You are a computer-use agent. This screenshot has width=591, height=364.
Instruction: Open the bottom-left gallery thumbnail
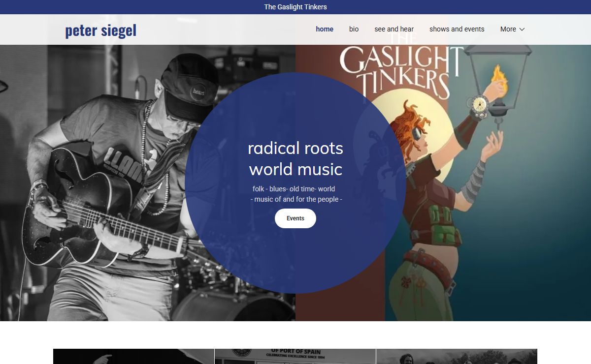(x=133, y=356)
